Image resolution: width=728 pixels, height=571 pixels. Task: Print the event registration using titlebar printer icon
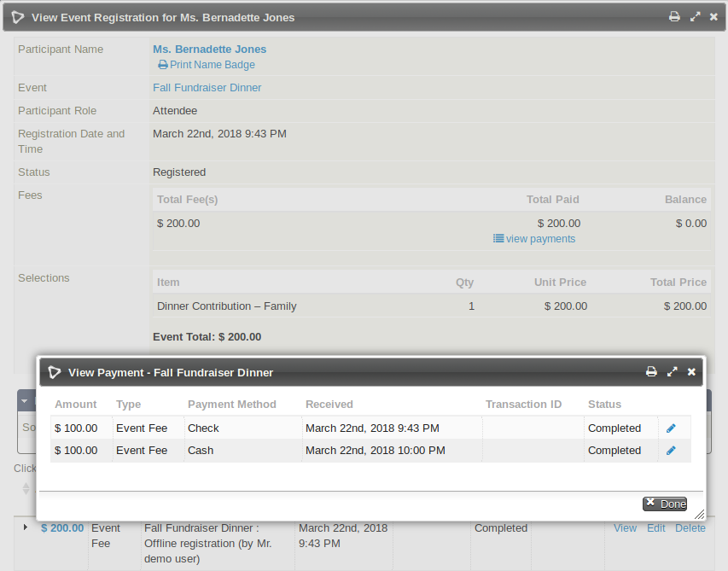[x=674, y=16]
